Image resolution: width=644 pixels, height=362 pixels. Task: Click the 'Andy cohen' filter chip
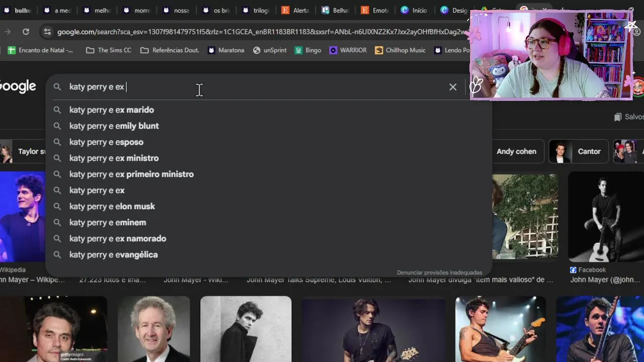[x=516, y=151]
